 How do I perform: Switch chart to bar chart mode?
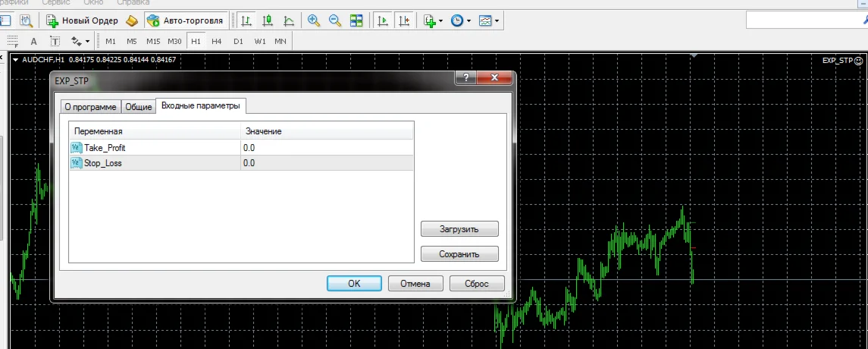(247, 21)
